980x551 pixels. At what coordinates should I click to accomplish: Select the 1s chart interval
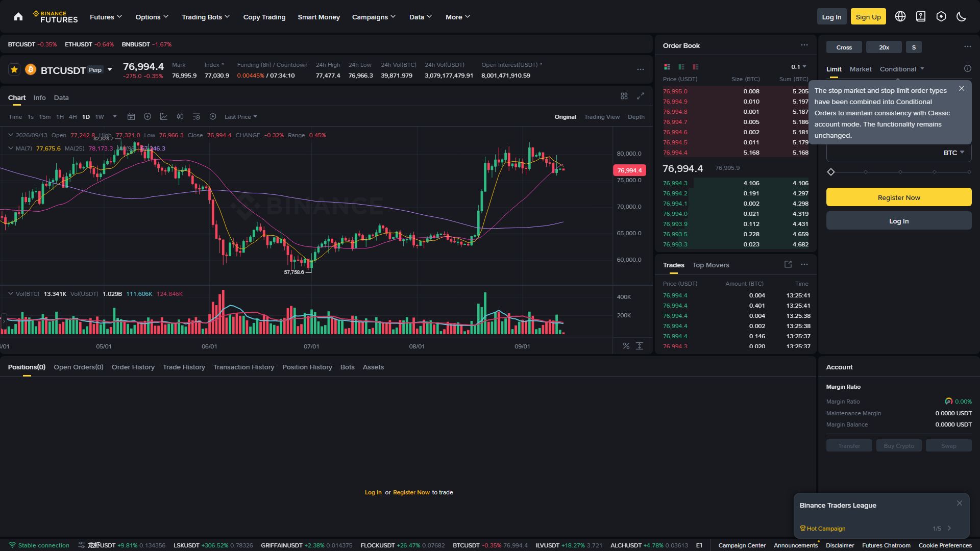pyautogui.click(x=31, y=117)
